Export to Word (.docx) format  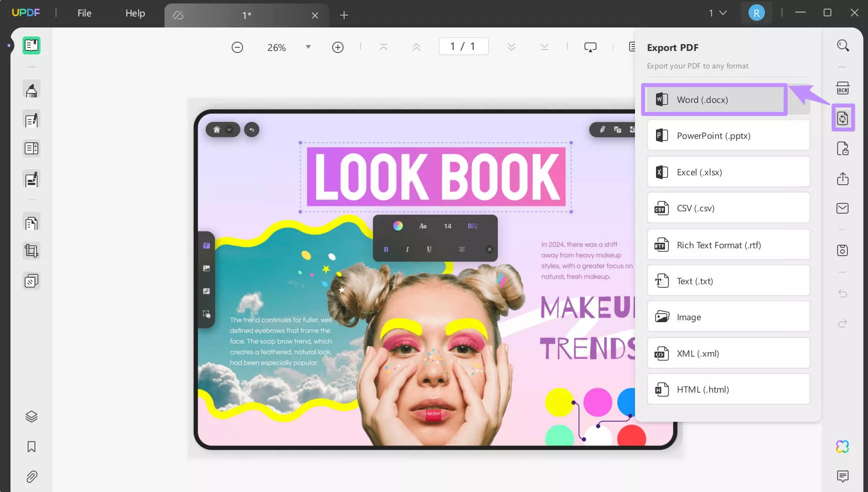714,100
